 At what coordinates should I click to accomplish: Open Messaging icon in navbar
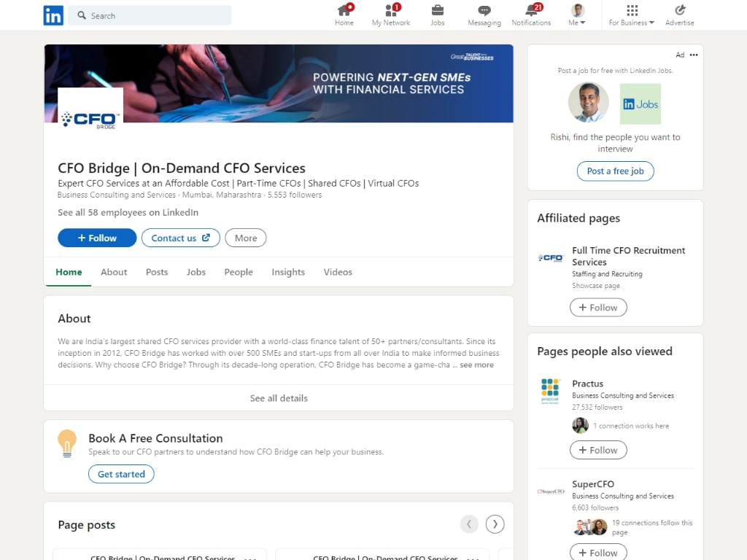tap(484, 11)
